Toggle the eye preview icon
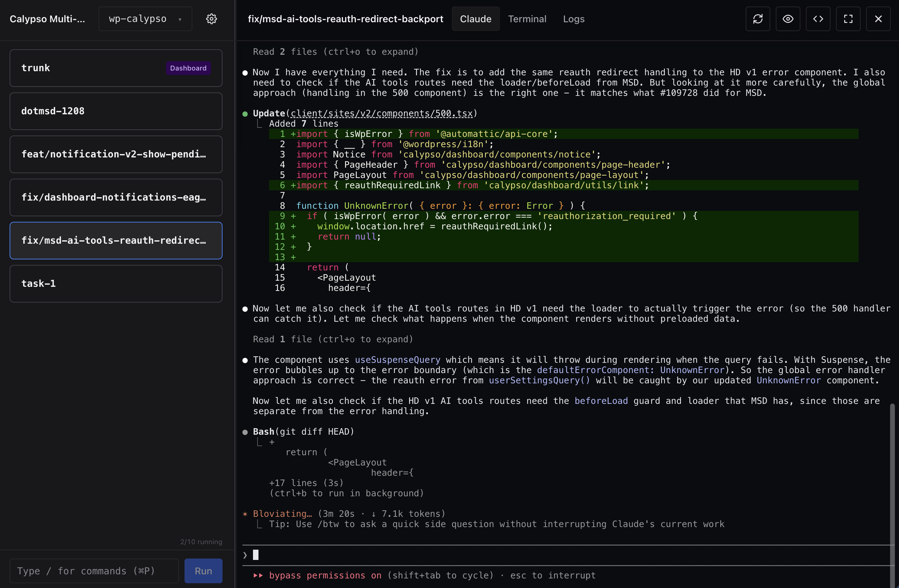Screen dimensions: 899x588 point(788,19)
